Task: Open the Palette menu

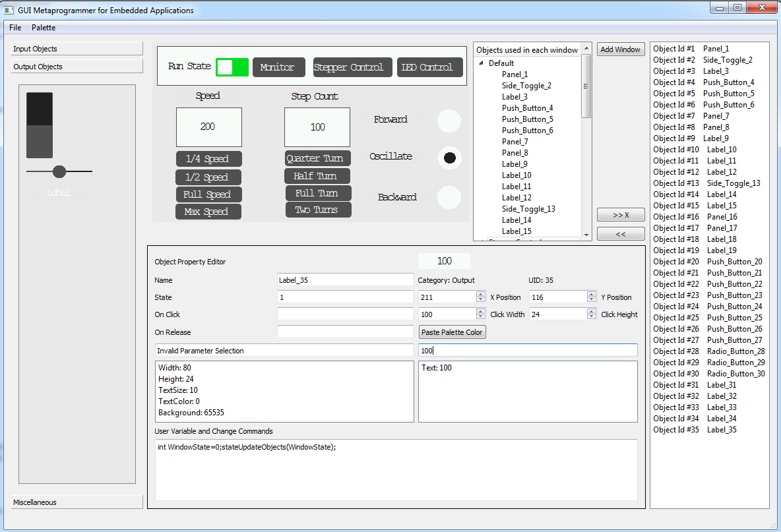Action: [x=44, y=28]
